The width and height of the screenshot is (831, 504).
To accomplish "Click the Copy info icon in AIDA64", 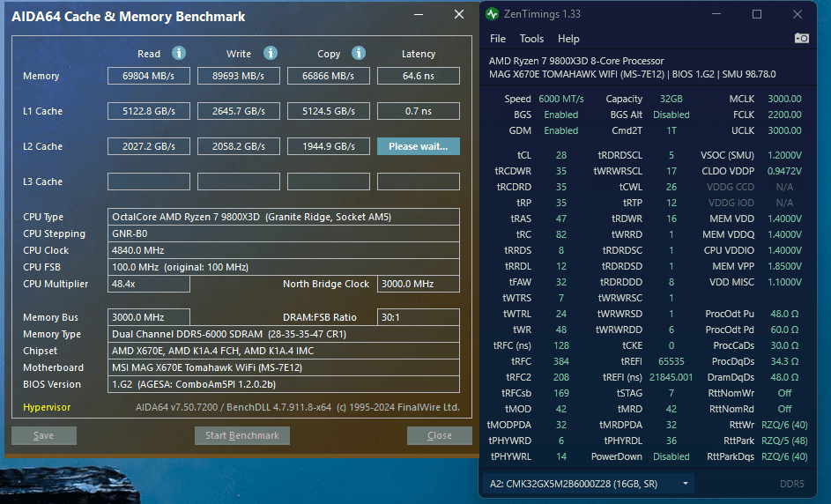I will pyautogui.click(x=359, y=53).
